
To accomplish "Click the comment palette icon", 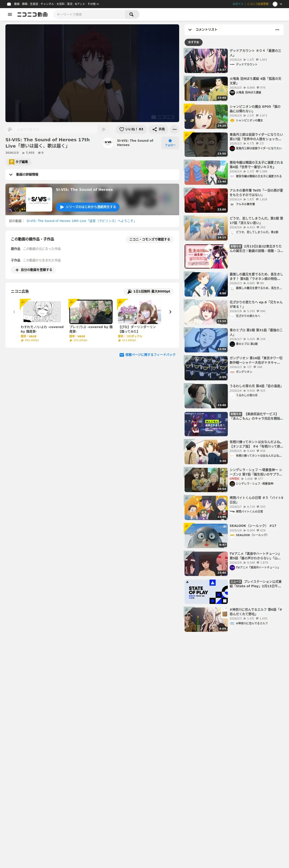I will coord(10,129).
